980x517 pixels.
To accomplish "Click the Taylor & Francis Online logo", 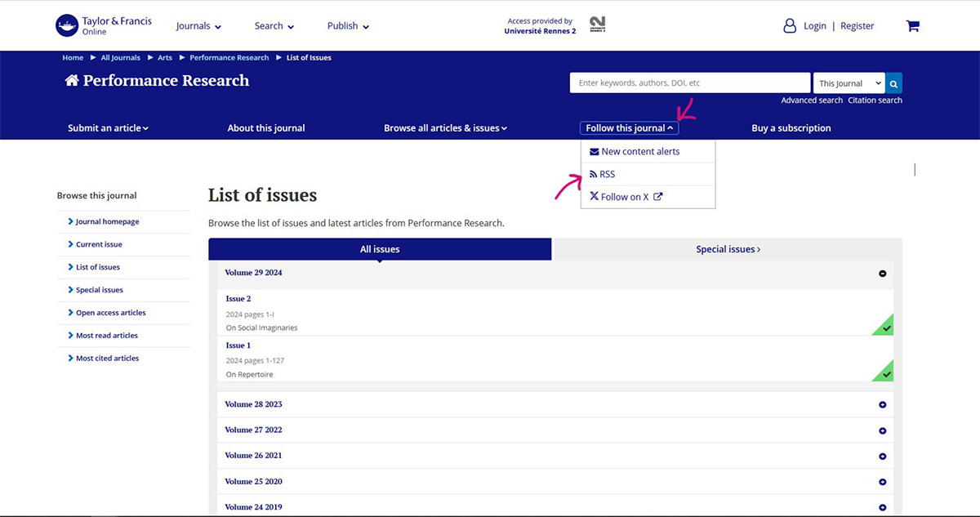I will click(104, 25).
